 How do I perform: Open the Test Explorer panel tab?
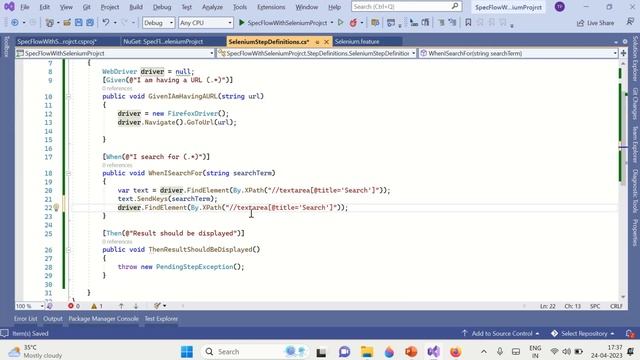[161, 319]
